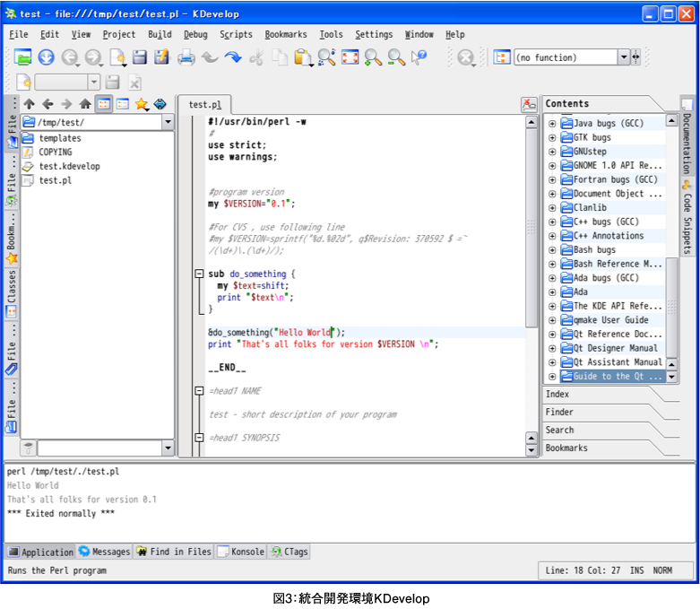Select Qt Designer Manual documentation entry
The height and width of the screenshot is (609, 700).
tap(615, 349)
